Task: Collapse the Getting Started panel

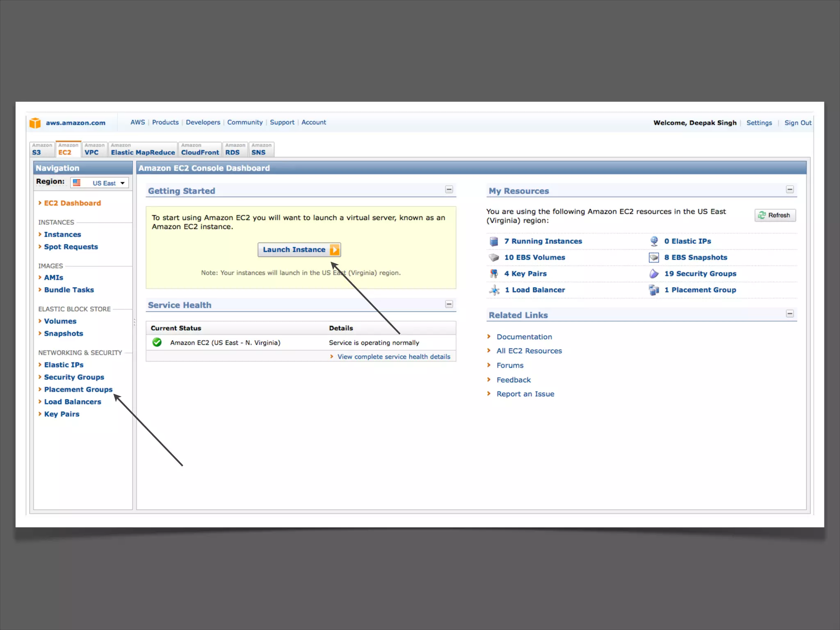Action: (449, 189)
